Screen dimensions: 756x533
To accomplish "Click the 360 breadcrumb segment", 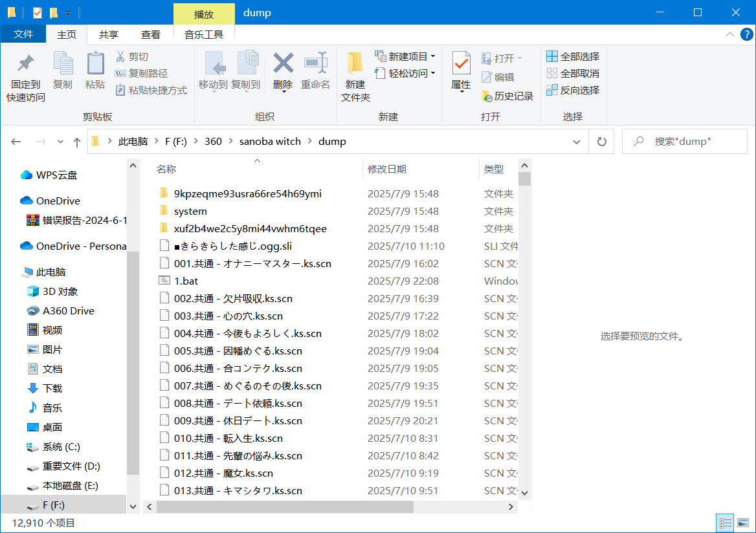I will coord(213,141).
